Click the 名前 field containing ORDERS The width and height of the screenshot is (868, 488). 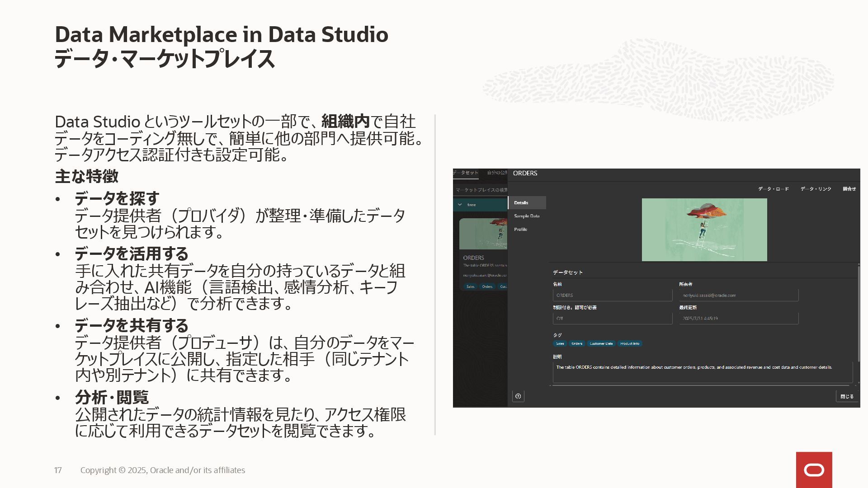(612, 296)
